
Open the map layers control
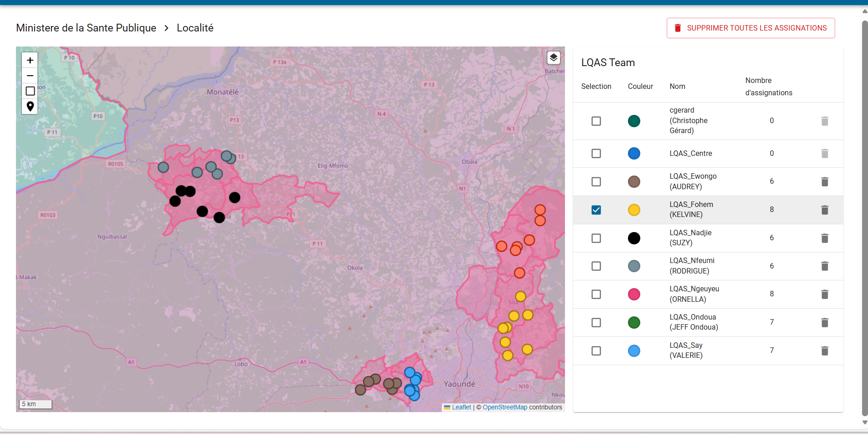(x=554, y=57)
